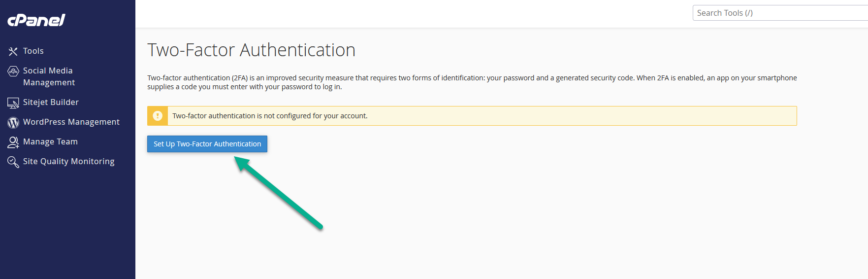Screen dimensions: 868x279
Task: Click the Site Quality Monitoring magnifier icon
Action: coord(13,162)
